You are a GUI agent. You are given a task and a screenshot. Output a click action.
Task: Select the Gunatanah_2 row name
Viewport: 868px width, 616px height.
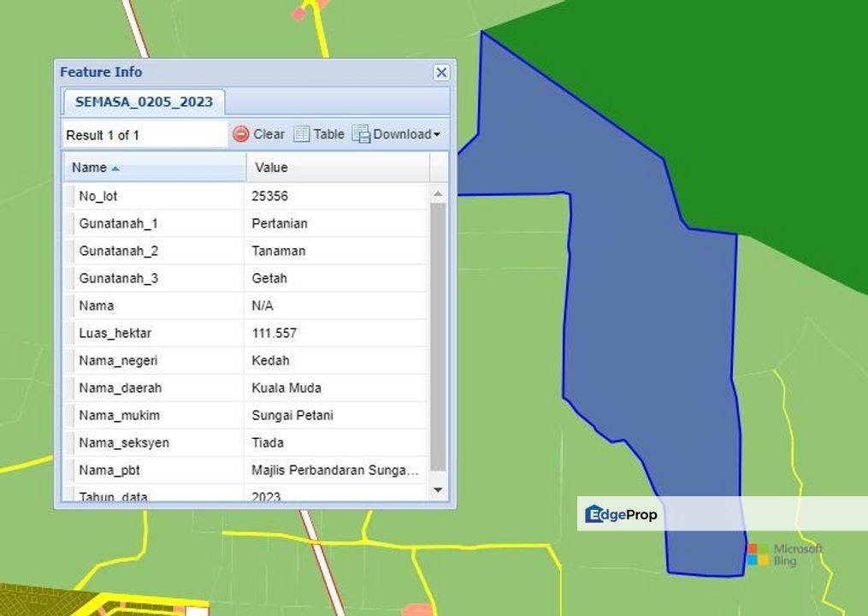(x=119, y=251)
